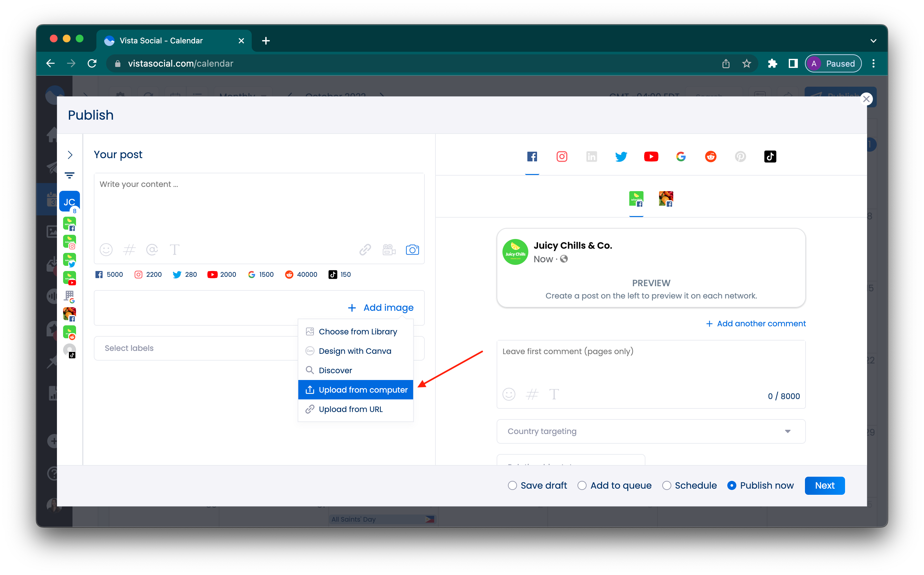This screenshot has width=924, height=575.
Task: Open a new browser tab
Action: [x=266, y=41]
